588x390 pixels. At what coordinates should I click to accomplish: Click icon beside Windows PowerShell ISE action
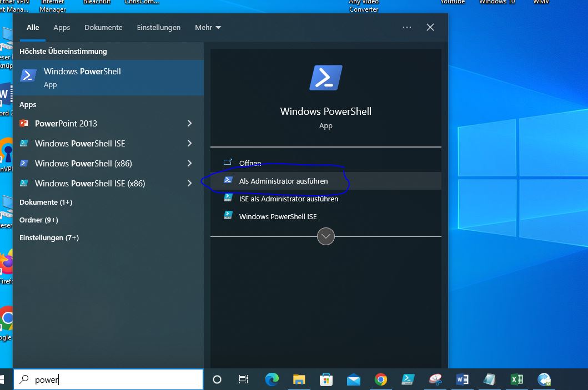228,215
